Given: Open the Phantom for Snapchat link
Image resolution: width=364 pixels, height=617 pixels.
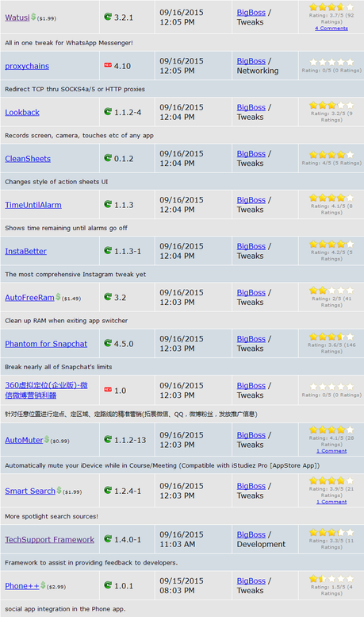Looking at the screenshot, I should point(46,344).
